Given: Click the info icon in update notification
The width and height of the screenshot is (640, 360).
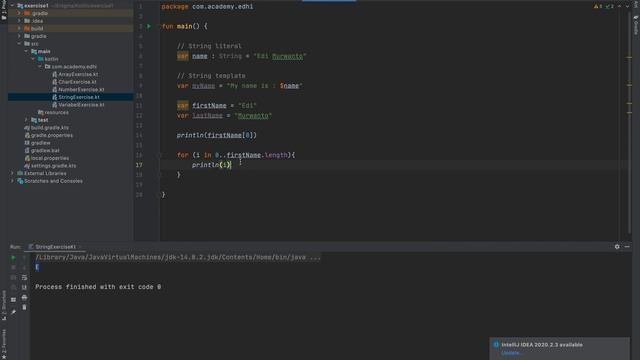Looking at the screenshot, I should tap(496, 344).
